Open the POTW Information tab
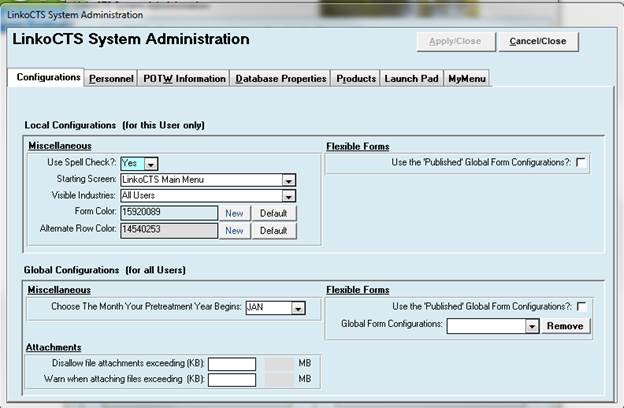 click(x=184, y=78)
